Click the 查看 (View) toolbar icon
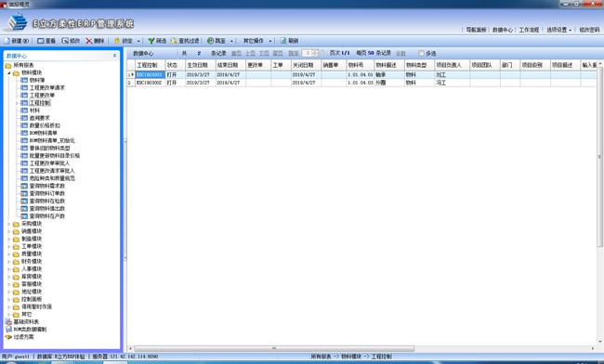Image resolution: width=604 pixels, height=364 pixels. [41, 41]
